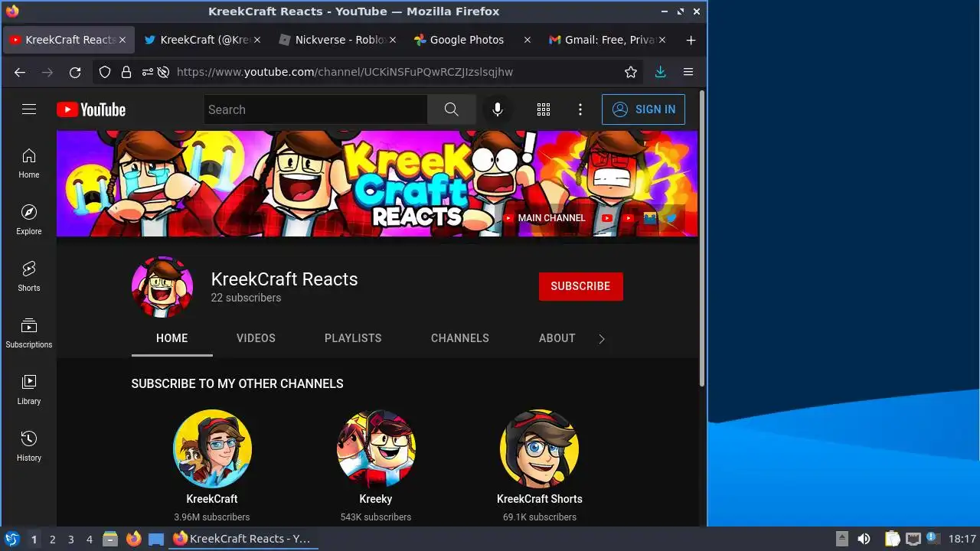Screen dimensions: 980x551
Task: Switch to the KreekCraft Twitter tab
Action: coord(202,40)
